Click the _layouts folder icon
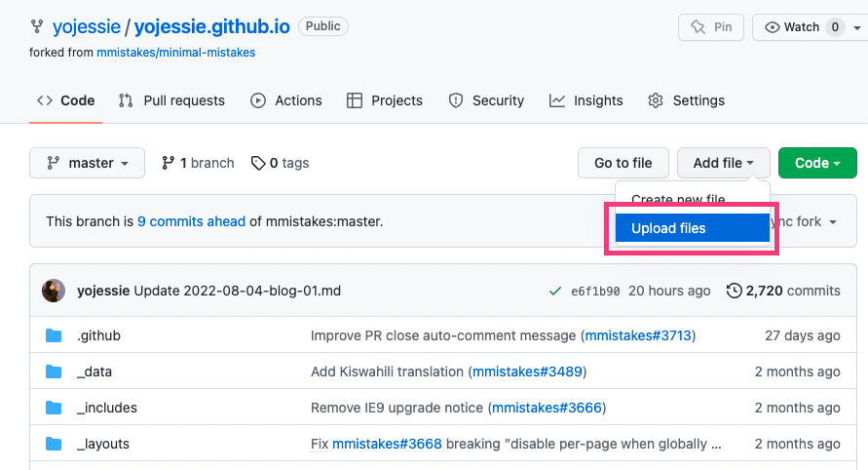This screenshot has height=470, width=868. 54,444
